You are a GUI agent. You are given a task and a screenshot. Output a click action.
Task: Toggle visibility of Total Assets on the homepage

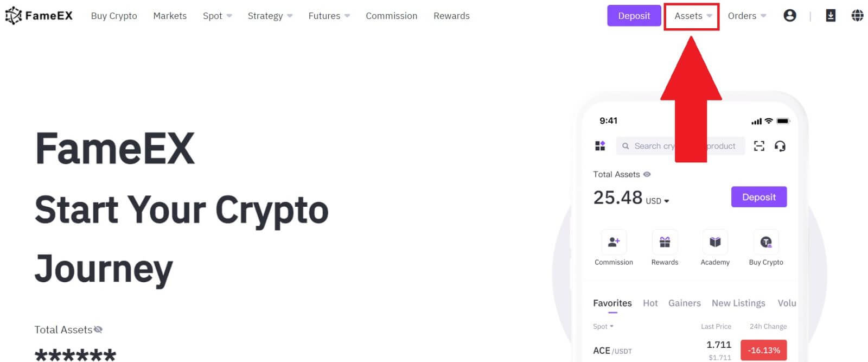coord(98,328)
